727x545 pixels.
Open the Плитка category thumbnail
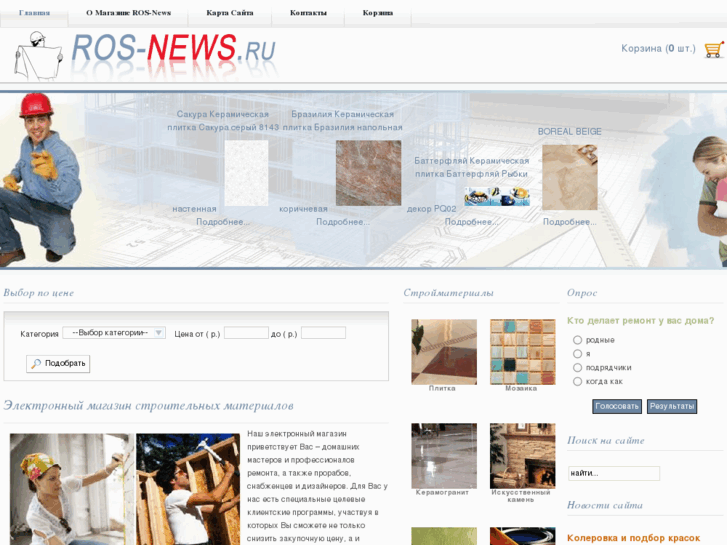click(444, 352)
